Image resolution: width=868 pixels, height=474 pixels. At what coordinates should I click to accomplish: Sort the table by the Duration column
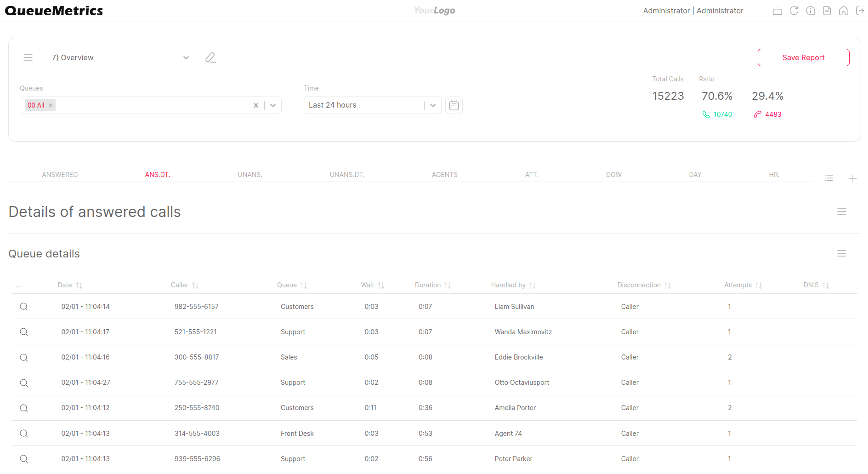432,285
